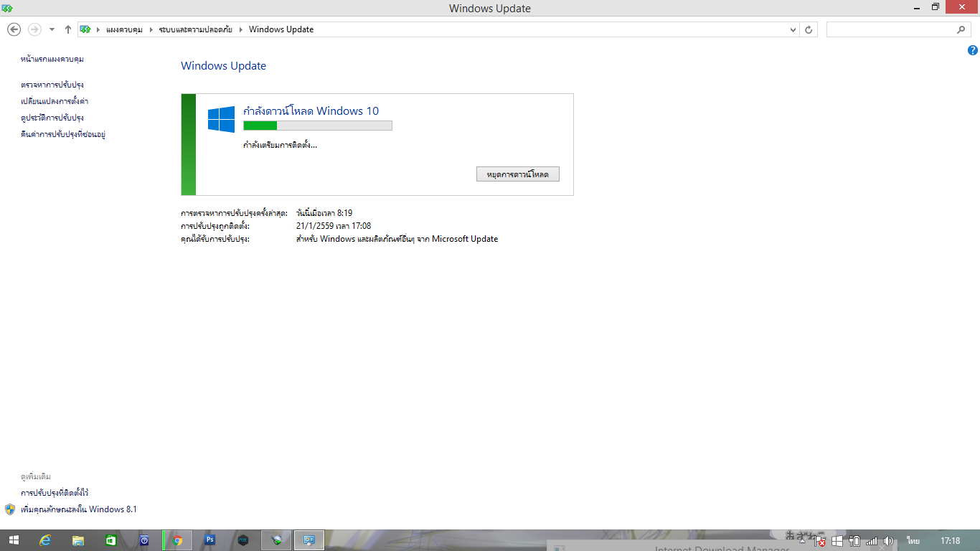This screenshot has width=980, height=551.
Task: Click the Forward navigation arrow
Action: (x=34, y=29)
